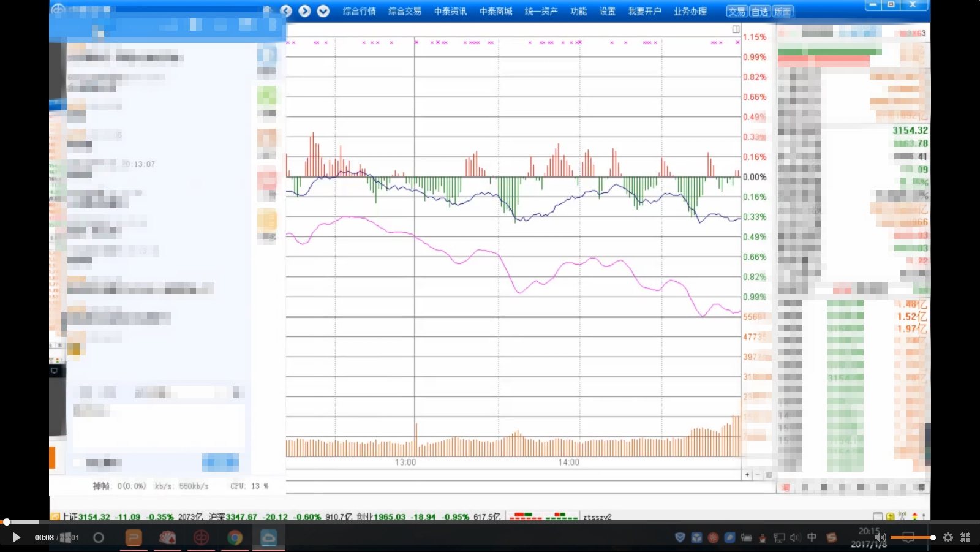
Task: Open the orange P app on taskbar
Action: (x=134, y=537)
